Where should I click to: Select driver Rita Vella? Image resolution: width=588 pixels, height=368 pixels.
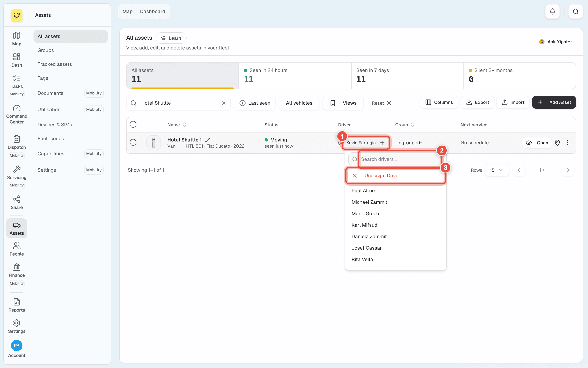click(x=395, y=259)
